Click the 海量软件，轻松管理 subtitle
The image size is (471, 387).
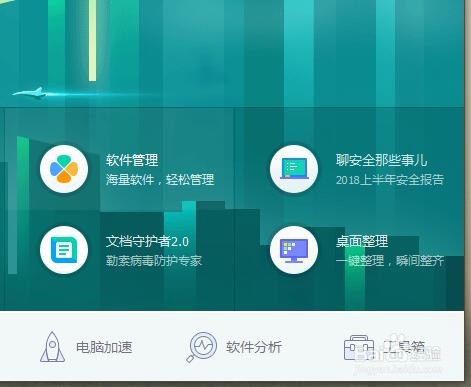[x=160, y=180]
